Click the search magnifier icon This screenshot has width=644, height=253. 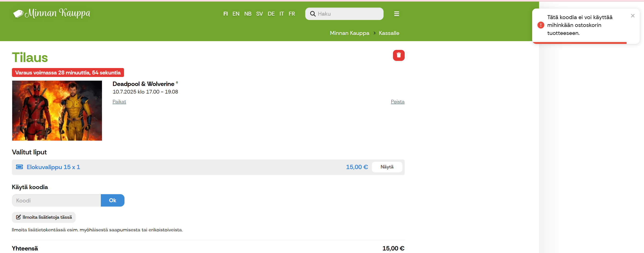(x=313, y=14)
